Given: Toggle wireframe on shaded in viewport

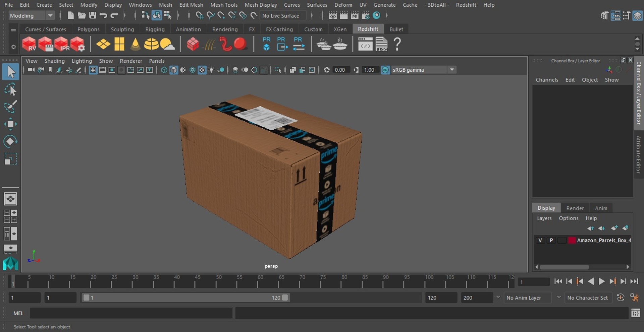Looking at the screenshot, I should click(193, 70).
